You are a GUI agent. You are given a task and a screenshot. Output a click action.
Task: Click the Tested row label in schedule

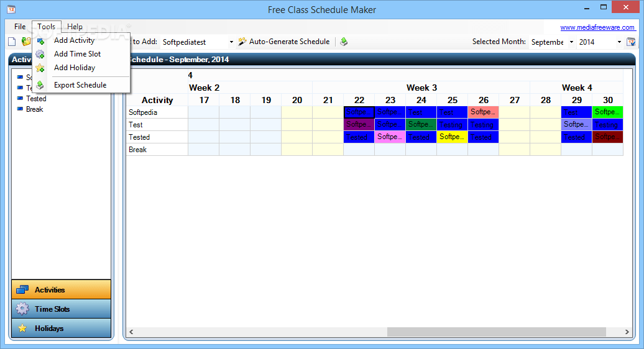157,137
